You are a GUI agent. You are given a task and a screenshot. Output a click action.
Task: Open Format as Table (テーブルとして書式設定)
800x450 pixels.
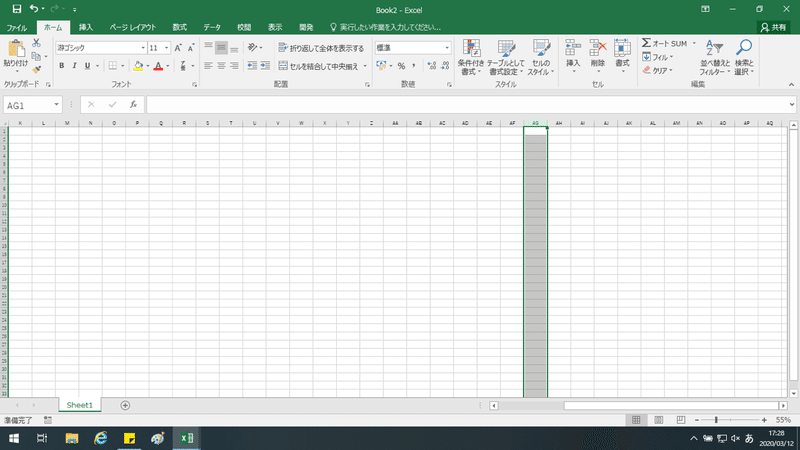[506, 57]
